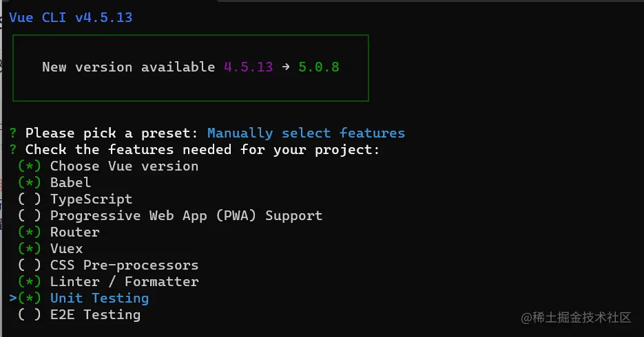
Task: Select the E2E Testing checkbox
Action: tap(30, 315)
